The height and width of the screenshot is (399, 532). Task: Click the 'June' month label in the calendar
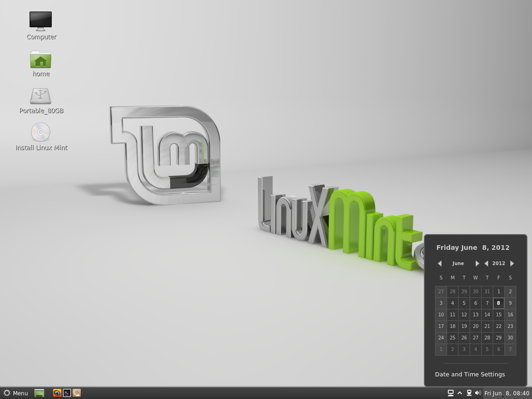(x=458, y=263)
